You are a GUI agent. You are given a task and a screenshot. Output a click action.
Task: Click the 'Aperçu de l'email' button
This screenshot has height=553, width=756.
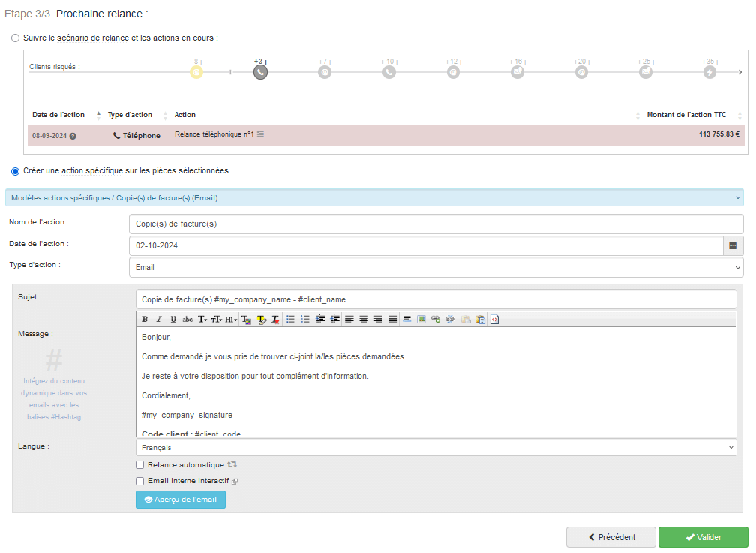tap(180, 500)
